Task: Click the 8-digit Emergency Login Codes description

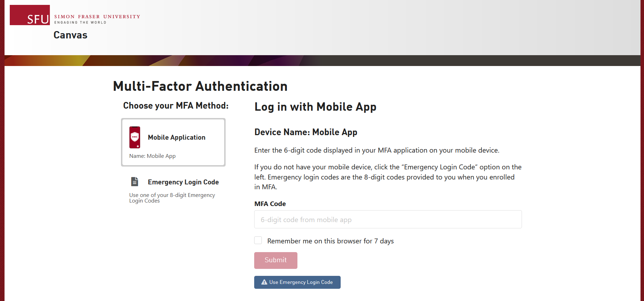Action: (172, 198)
